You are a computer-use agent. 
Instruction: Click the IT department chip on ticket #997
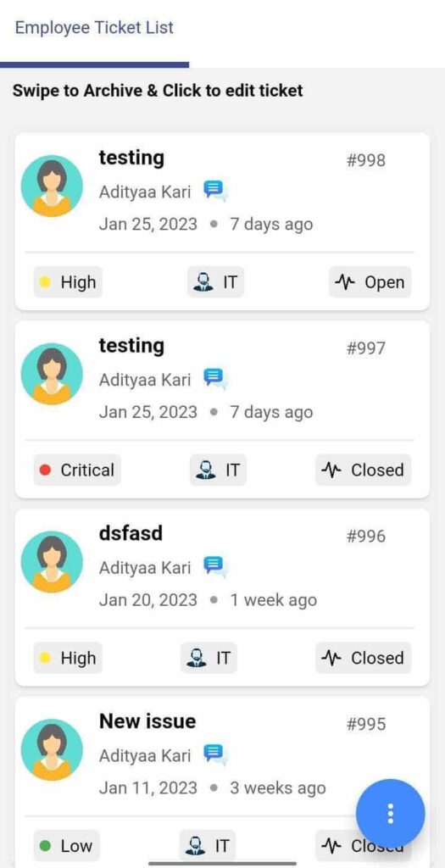(x=218, y=470)
